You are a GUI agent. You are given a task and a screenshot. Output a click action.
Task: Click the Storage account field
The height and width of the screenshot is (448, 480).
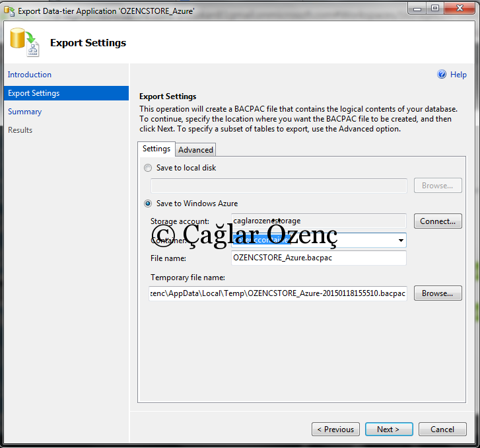pyautogui.click(x=319, y=221)
